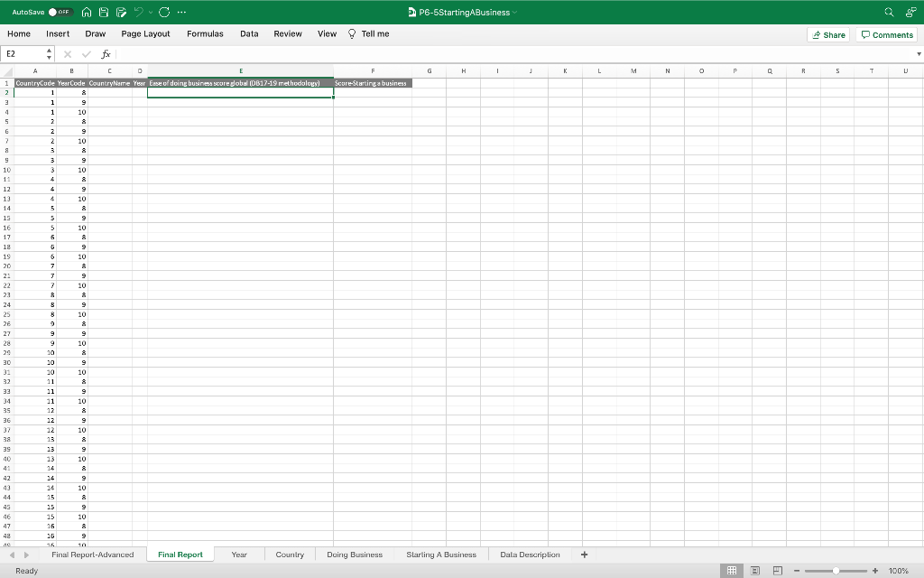Add a new sheet with the plus button
924x578 pixels.
click(584, 555)
